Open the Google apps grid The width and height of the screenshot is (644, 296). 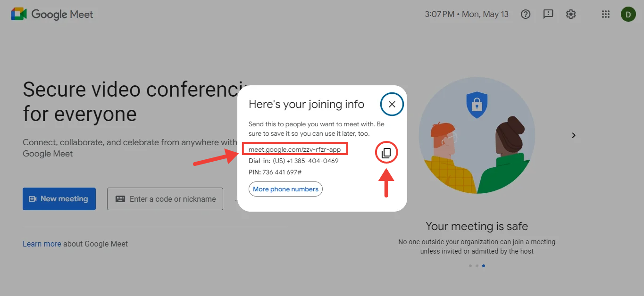606,14
